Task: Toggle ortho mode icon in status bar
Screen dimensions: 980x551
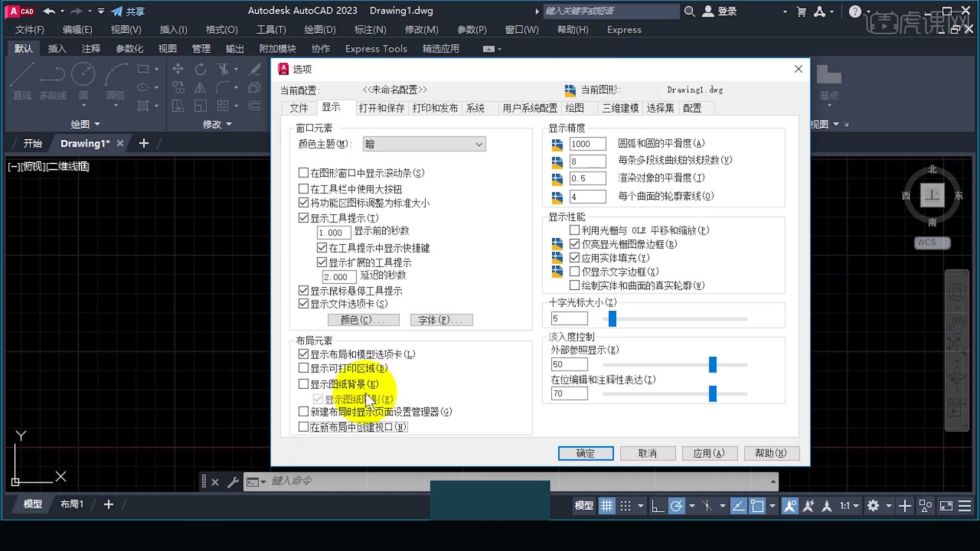Action: pyautogui.click(x=657, y=506)
